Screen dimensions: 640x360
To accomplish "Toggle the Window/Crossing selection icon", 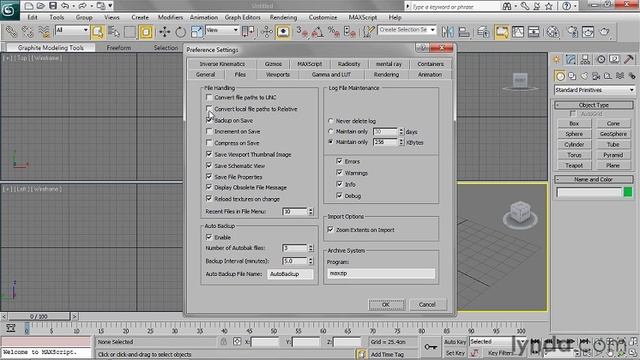I will (x=146, y=32).
